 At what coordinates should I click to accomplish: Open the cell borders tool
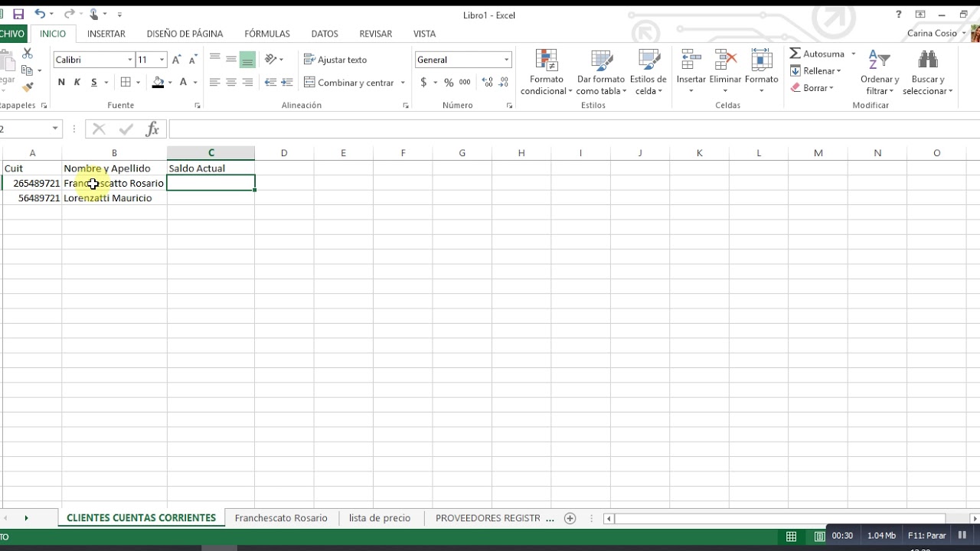pyautogui.click(x=126, y=83)
